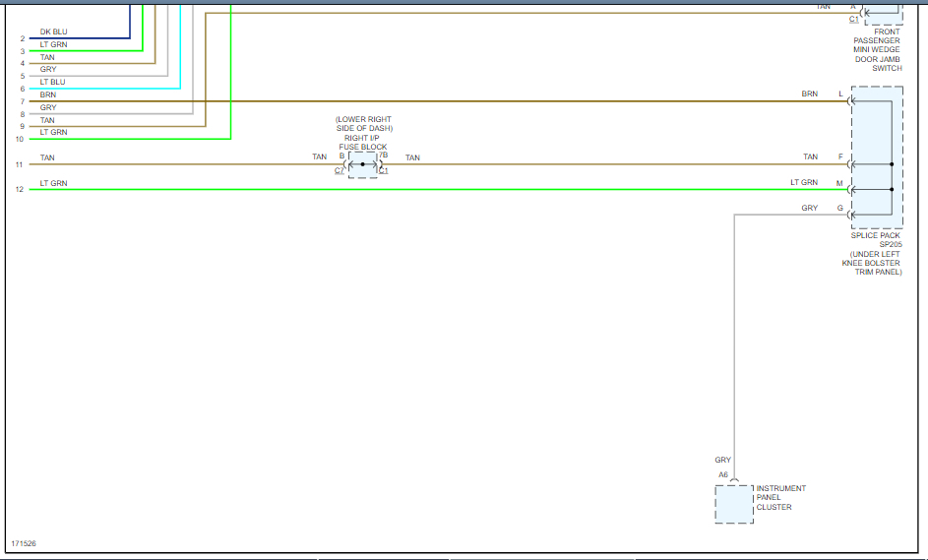Click the LT GRN label beside wire number 12
The image size is (928, 560).
[53, 183]
